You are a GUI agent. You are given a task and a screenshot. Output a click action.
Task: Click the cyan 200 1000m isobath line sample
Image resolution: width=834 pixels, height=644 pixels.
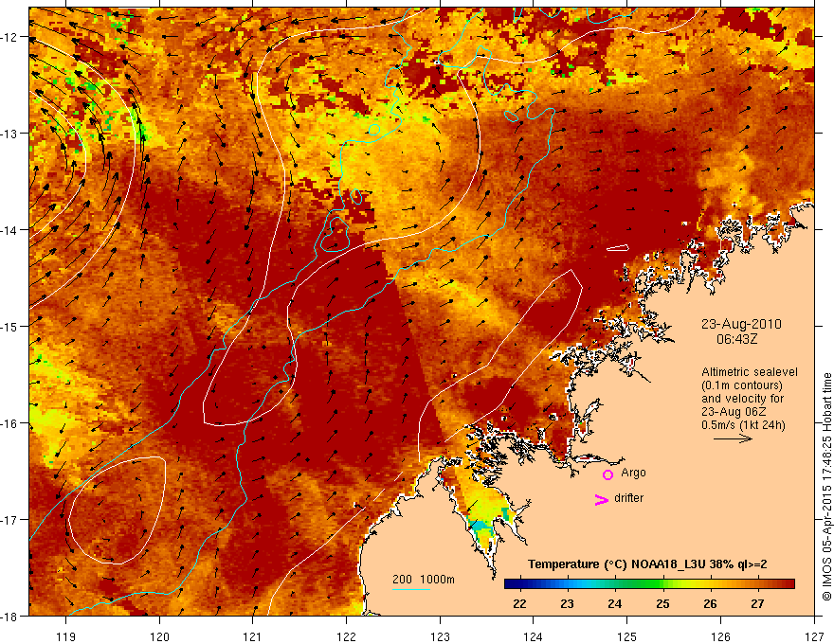[411, 589]
